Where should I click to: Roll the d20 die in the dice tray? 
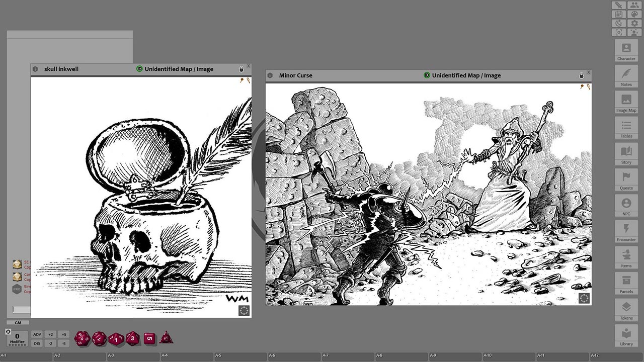[x=82, y=338]
